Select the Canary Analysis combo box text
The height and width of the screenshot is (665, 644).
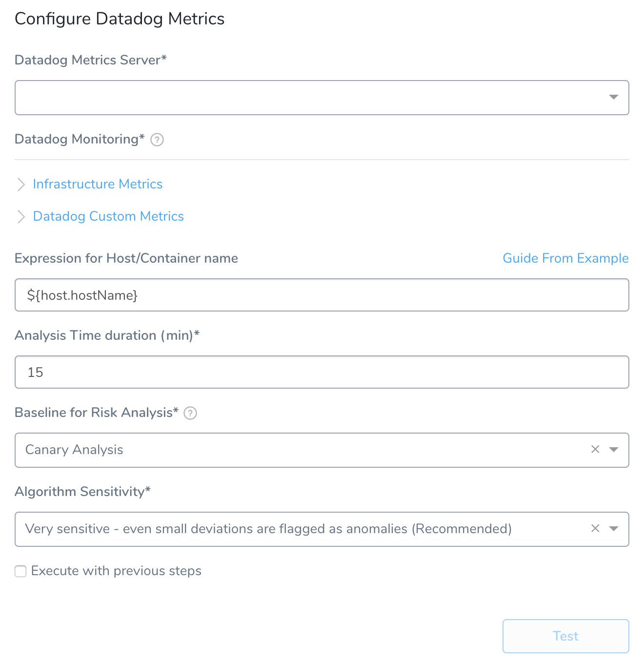74,450
